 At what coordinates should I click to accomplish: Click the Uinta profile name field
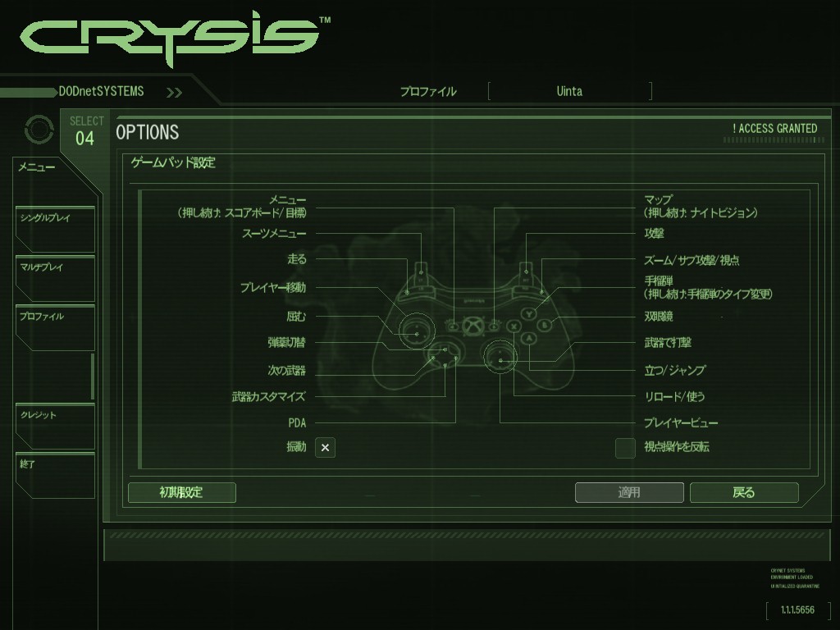pos(570,91)
